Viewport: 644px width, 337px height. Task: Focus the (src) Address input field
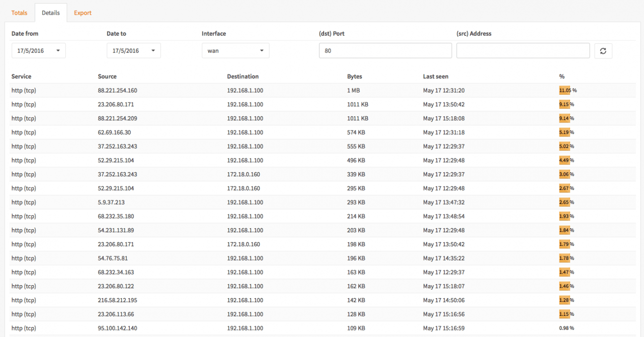pos(523,51)
